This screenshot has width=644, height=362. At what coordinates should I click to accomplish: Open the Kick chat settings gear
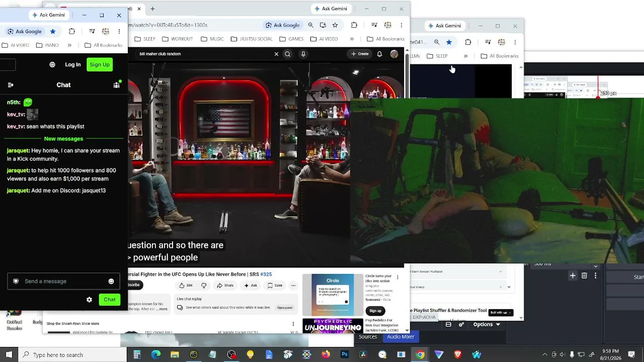(89, 300)
